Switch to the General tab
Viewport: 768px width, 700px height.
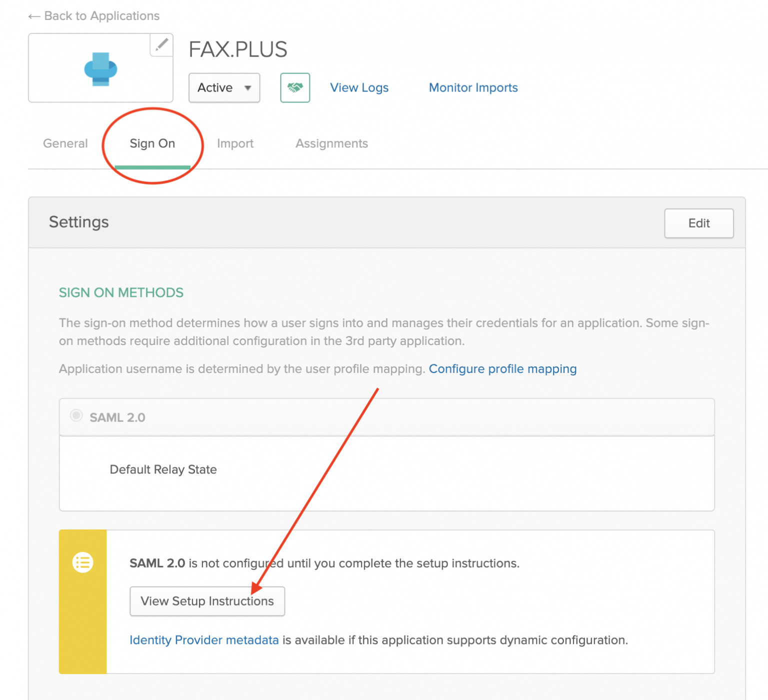pyautogui.click(x=65, y=143)
